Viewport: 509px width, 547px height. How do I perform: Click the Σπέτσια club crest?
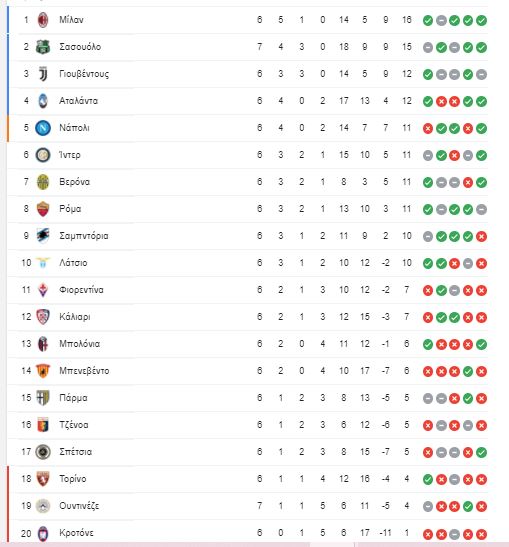pyautogui.click(x=43, y=452)
